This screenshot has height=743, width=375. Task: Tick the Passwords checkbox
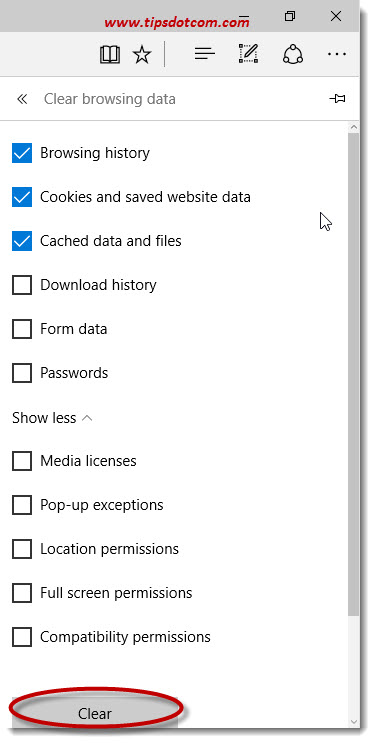pos(22,373)
